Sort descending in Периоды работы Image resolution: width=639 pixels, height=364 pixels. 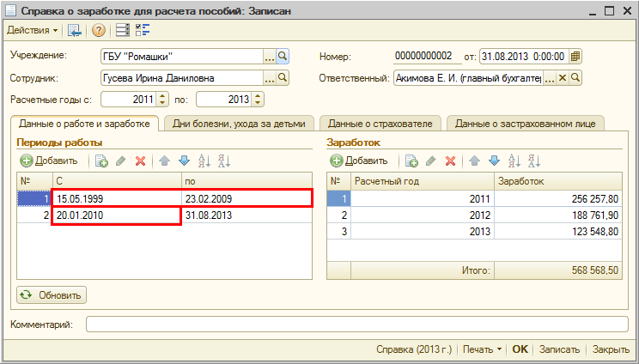click(x=224, y=161)
